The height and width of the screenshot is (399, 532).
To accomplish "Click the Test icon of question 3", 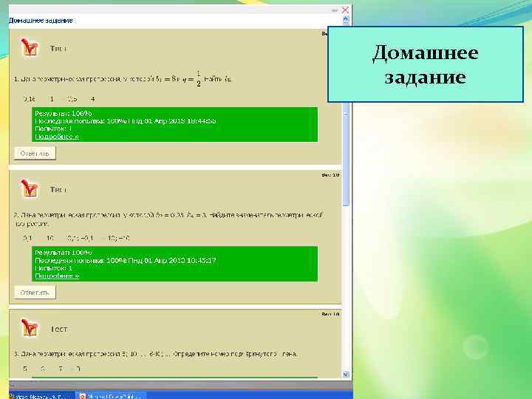I will 29,327.
